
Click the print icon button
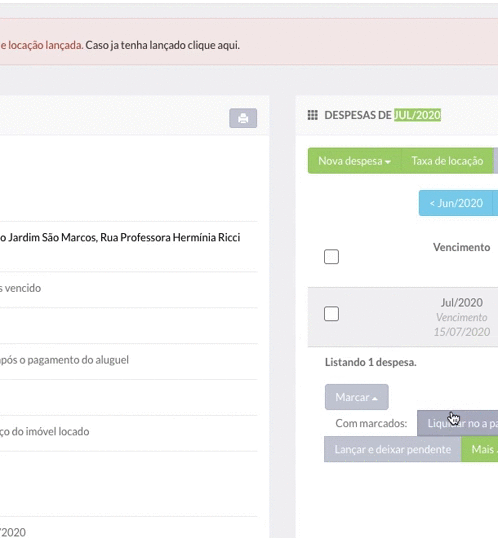pos(243,118)
